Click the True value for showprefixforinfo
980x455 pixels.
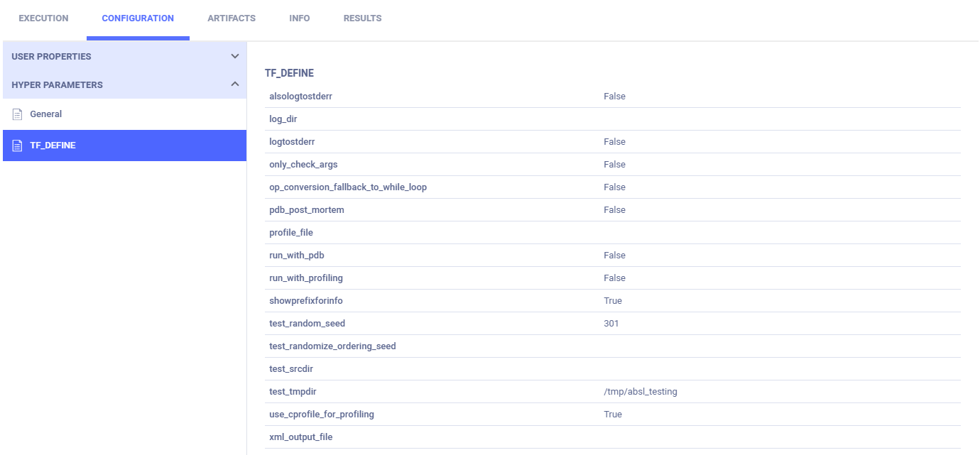point(613,300)
